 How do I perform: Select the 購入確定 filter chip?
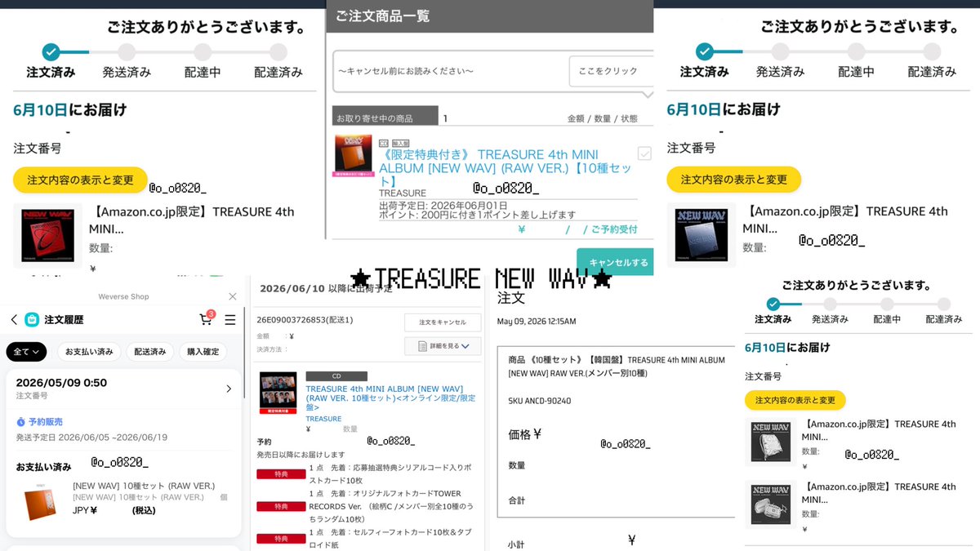203,352
